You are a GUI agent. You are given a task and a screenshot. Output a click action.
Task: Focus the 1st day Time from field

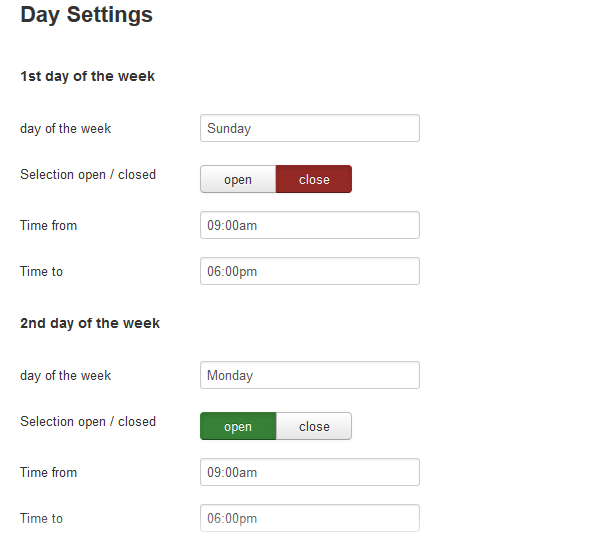point(310,225)
